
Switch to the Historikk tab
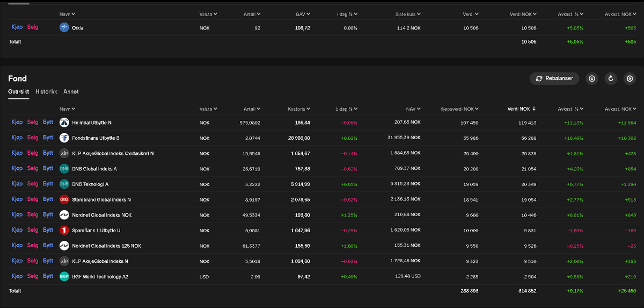click(x=46, y=92)
